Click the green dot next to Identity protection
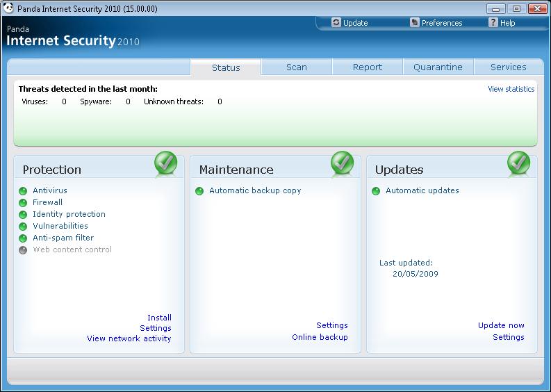This screenshot has width=551, height=392. (23, 215)
